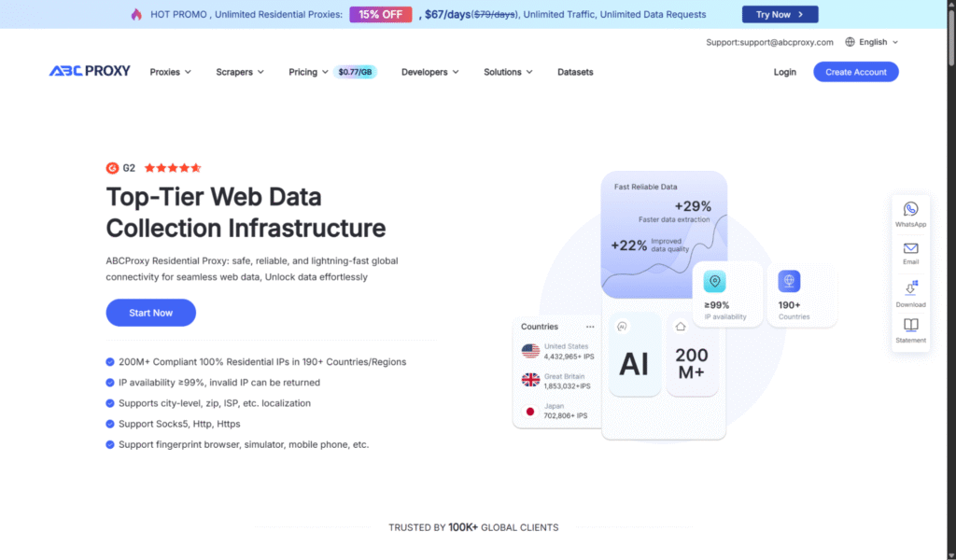Open the English language selector

pyautogui.click(x=872, y=42)
